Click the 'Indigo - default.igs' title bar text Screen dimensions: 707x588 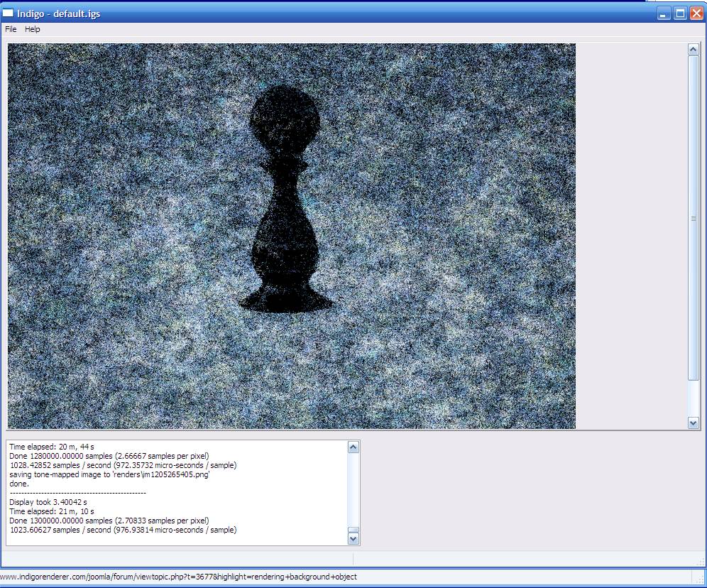point(59,13)
